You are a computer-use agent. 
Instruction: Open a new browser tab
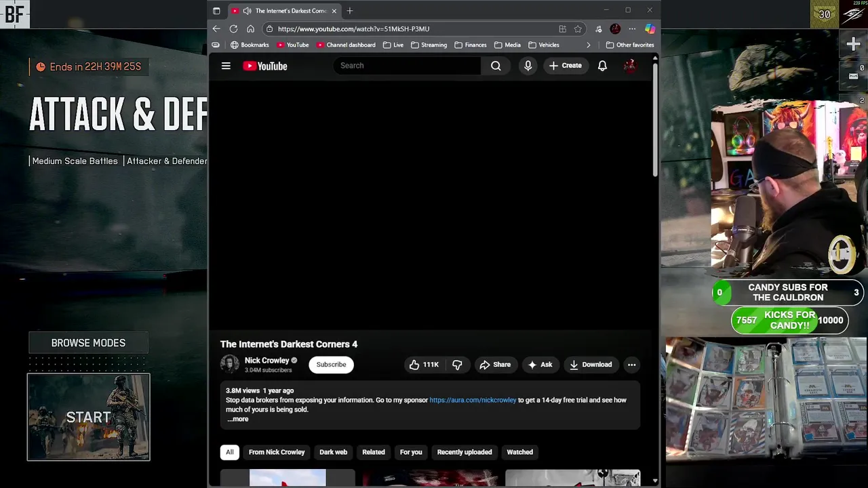point(350,11)
